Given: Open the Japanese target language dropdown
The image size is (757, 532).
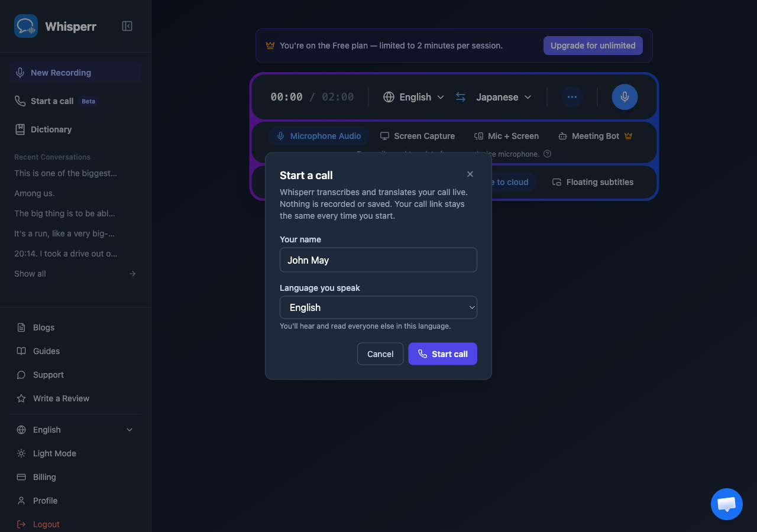Looking at the screenshot, I should pos(504,97).
